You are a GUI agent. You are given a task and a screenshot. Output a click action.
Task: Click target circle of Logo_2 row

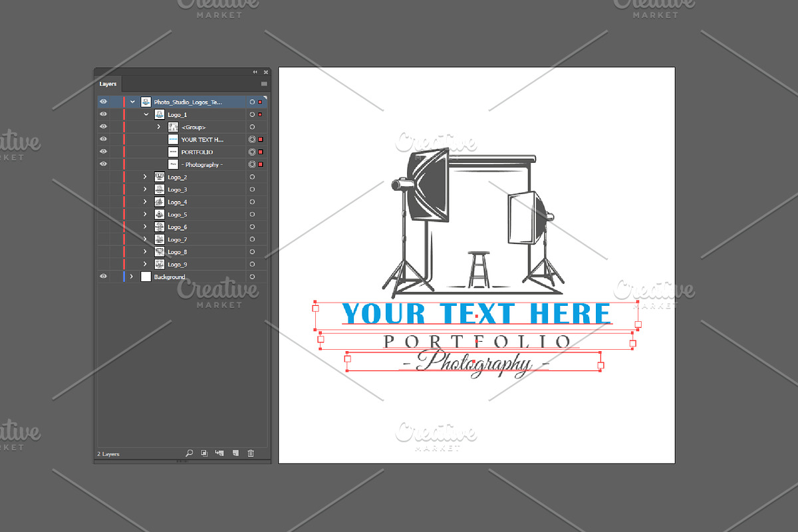252,177
